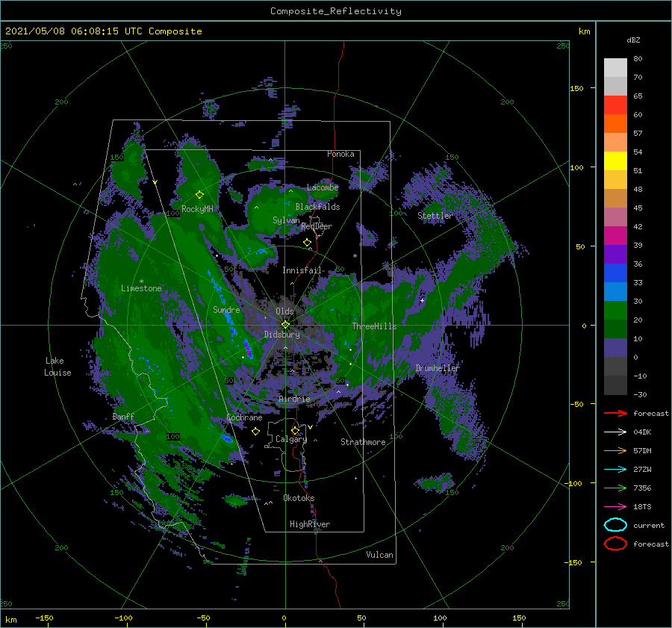
Task: Click the current legend text
Action: coord(649,525)
